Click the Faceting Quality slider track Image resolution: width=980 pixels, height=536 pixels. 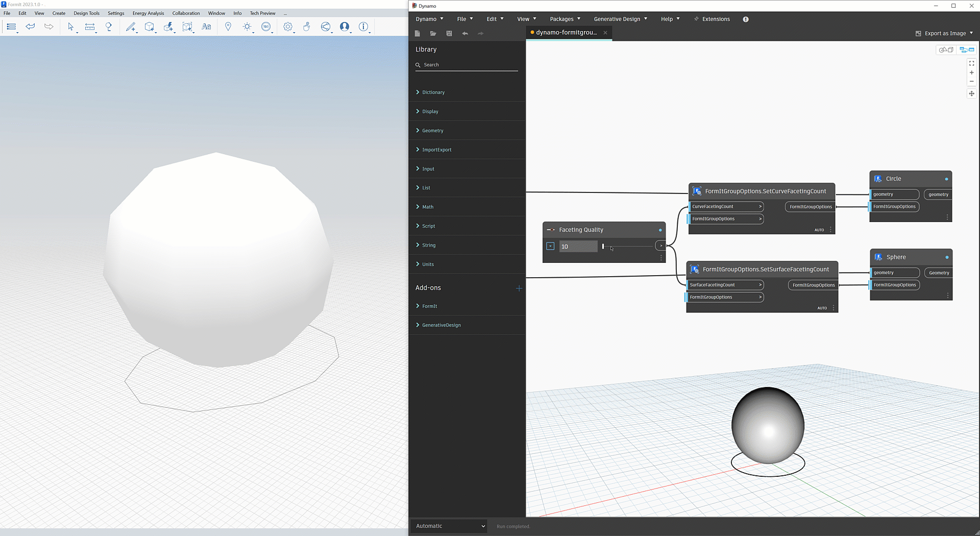click(627, 247)
